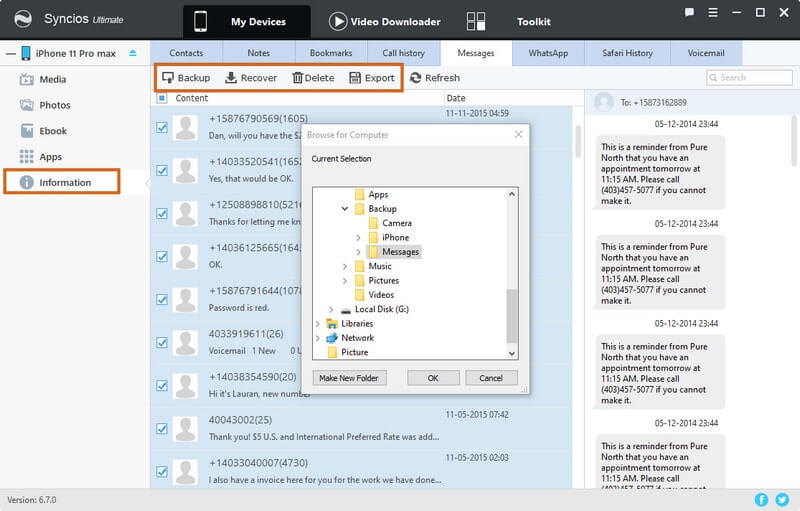Select the Picture folder in tree
The width and height of the screenshot is (800, 511).
(348, 352)
